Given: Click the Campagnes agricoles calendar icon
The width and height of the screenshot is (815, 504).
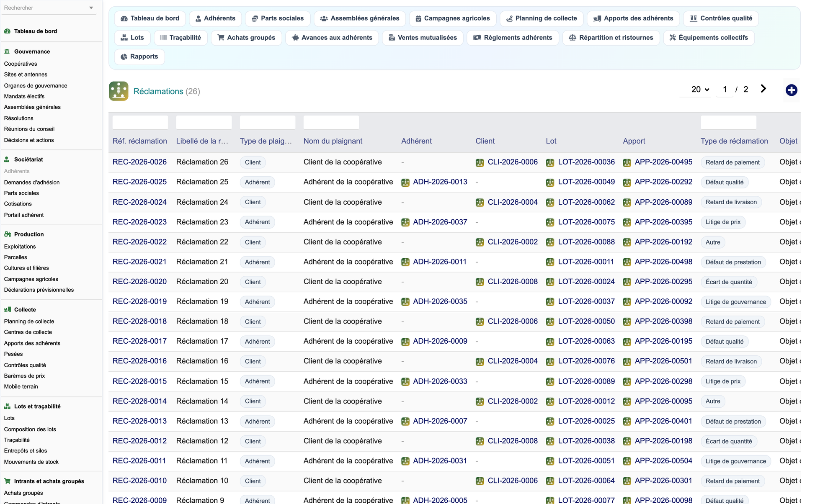Looking at the screenshot, I should pos(418,18).
